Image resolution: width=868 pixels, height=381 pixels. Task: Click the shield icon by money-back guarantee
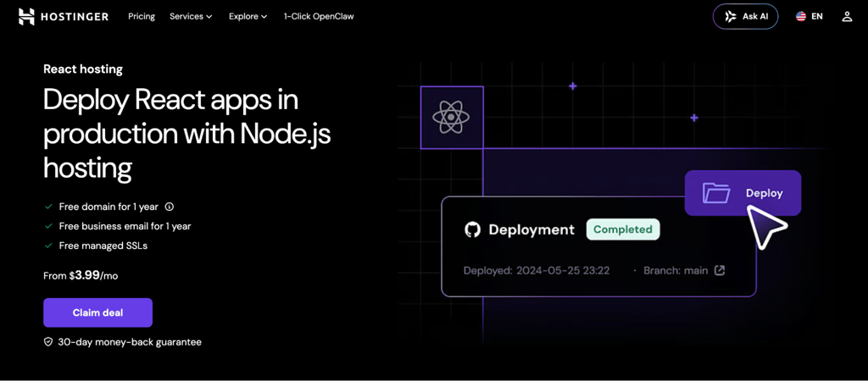point(48,342)
